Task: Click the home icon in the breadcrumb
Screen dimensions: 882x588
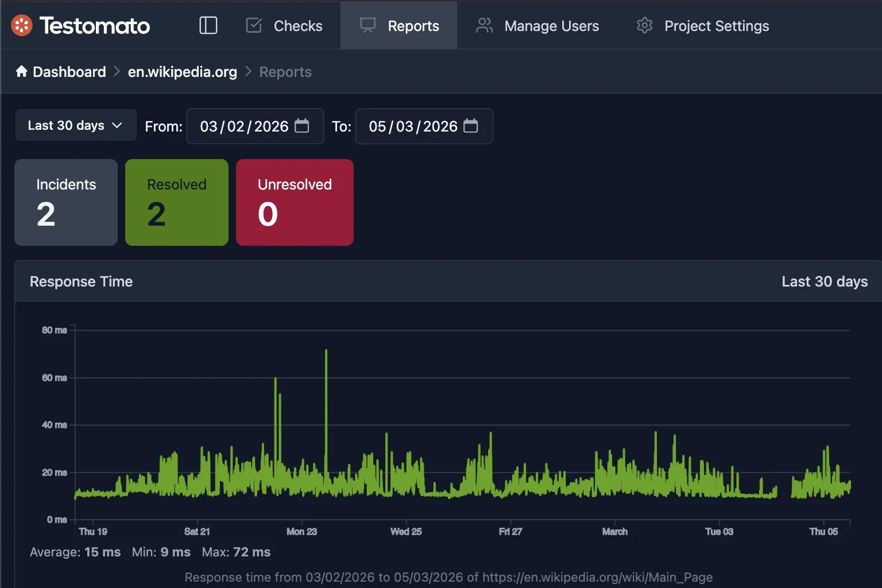Action: pos(21,71)
